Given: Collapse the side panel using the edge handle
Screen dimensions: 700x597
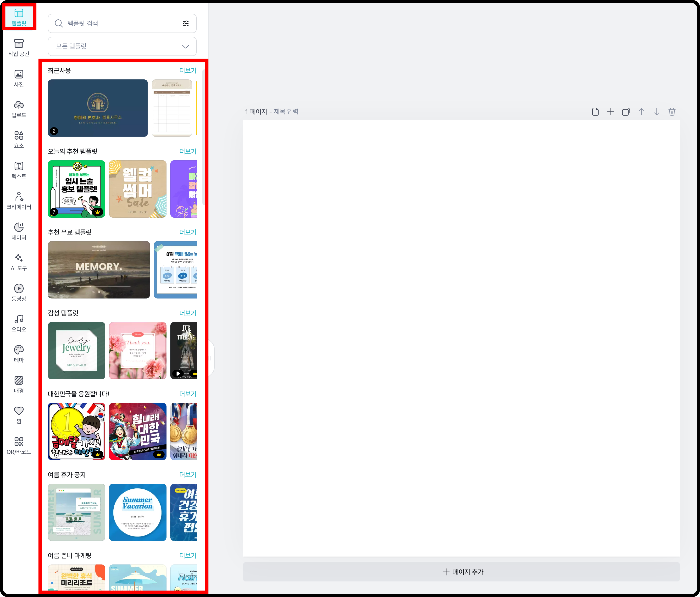Looking at the screenshot, I should (211, 358).
